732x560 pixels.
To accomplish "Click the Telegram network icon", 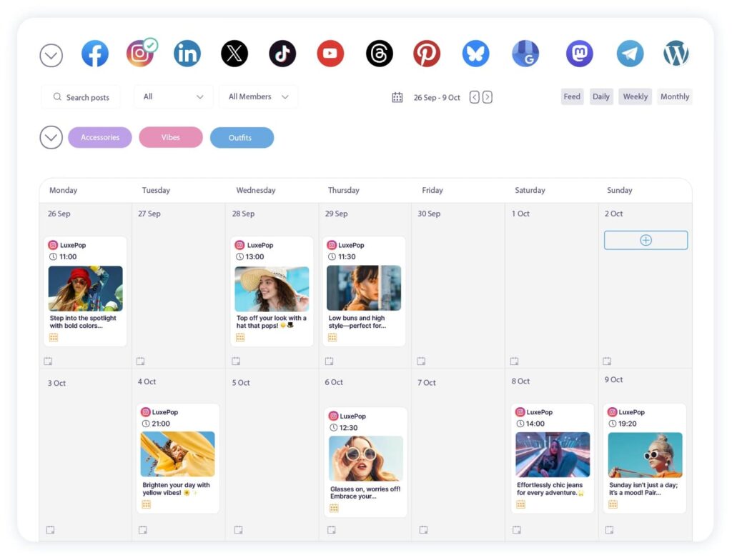I will 630,54.
